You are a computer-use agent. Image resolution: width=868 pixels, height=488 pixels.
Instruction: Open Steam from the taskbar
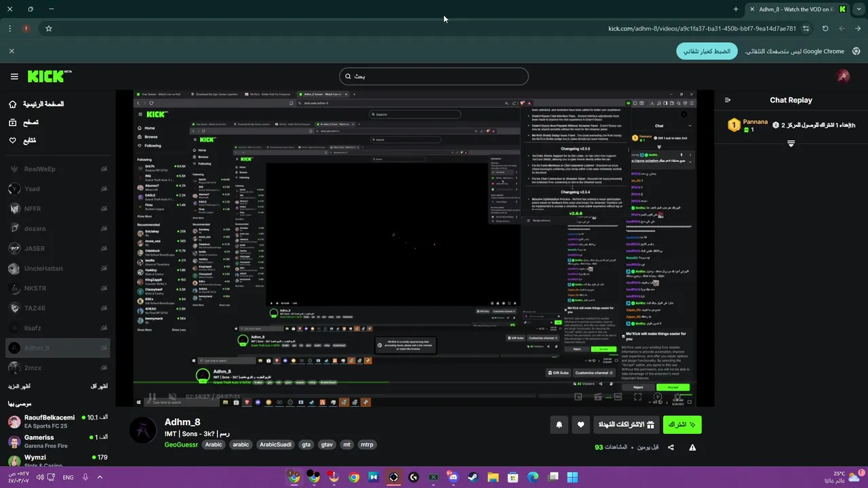473,477
